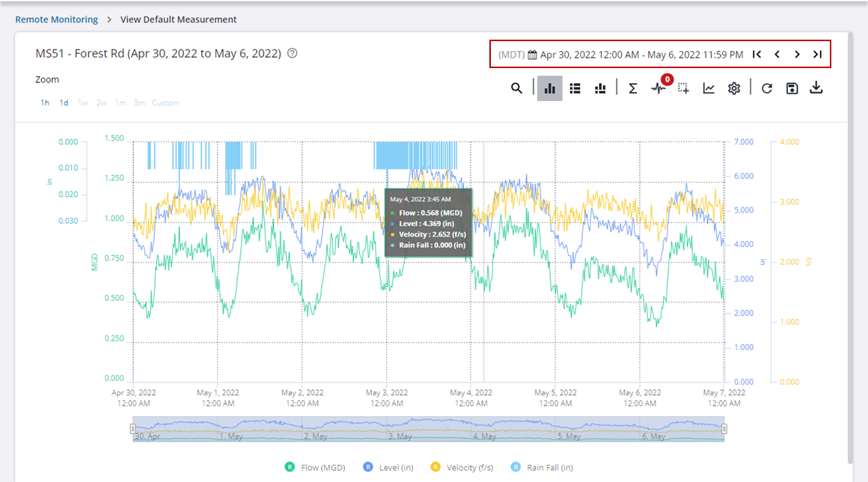Click the search magnifier icon
This screenshot has width=868, height=482.
516,88
